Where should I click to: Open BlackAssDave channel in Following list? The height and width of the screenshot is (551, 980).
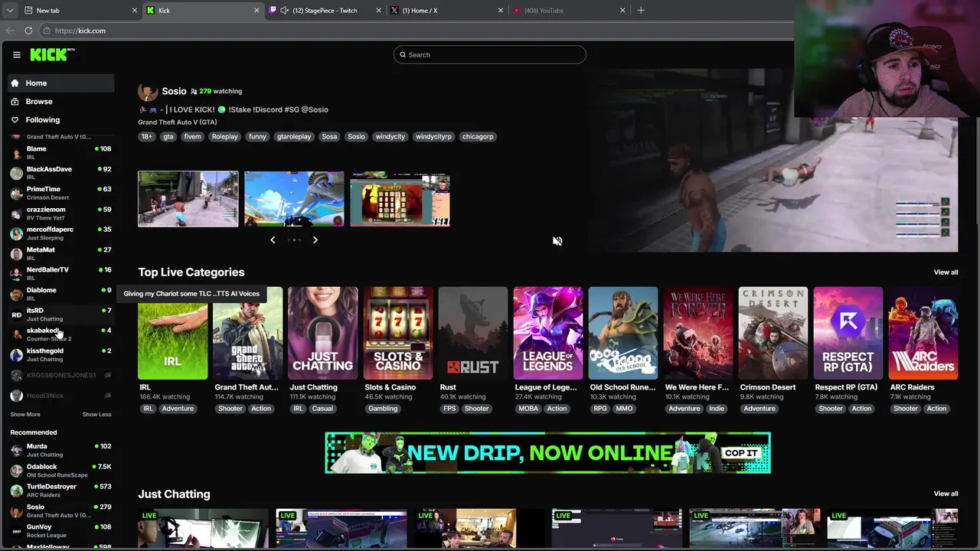click(x=61, y=172)
